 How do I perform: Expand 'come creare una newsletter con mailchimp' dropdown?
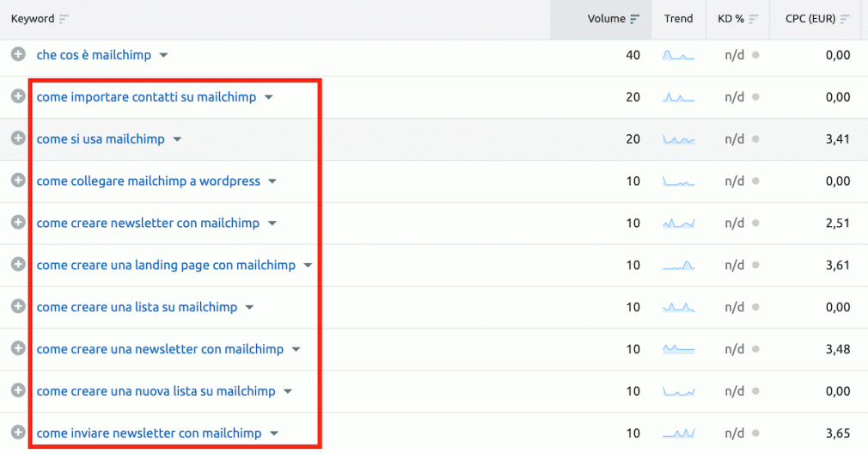(x=296, y=350)
